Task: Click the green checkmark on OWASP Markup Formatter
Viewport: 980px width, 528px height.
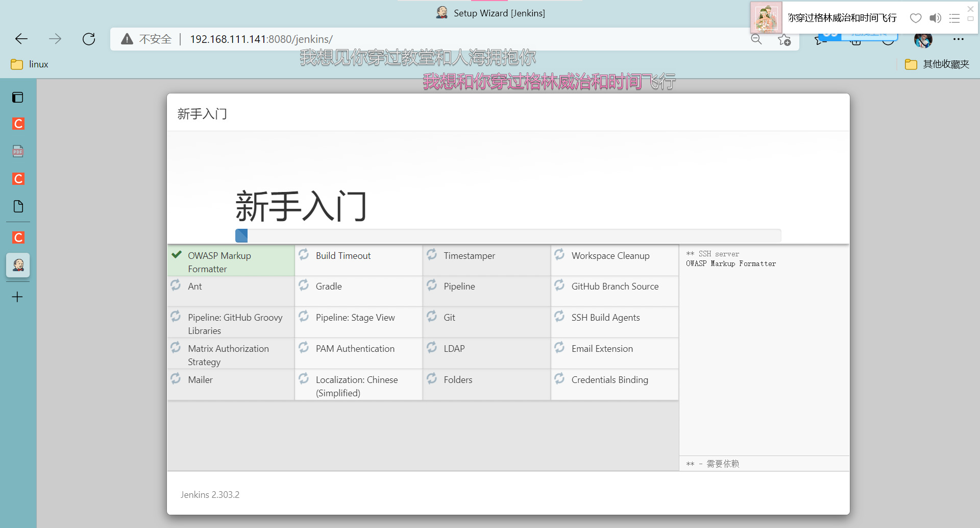Action: pos(177,255)
